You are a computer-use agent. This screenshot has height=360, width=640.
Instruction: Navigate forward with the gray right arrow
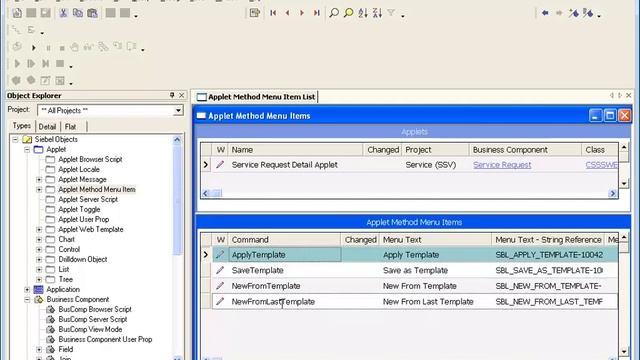coord(559,13)
